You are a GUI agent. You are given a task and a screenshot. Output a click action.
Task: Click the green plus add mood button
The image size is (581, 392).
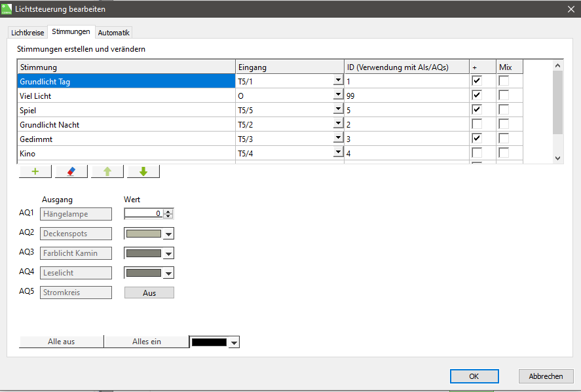click(x=35, y=171)
